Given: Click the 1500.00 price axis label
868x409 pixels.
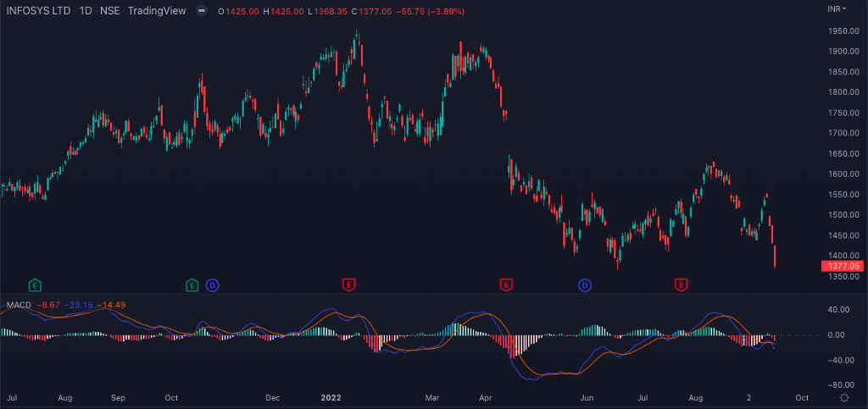Looking at the screenshot, I should [843, 215].
